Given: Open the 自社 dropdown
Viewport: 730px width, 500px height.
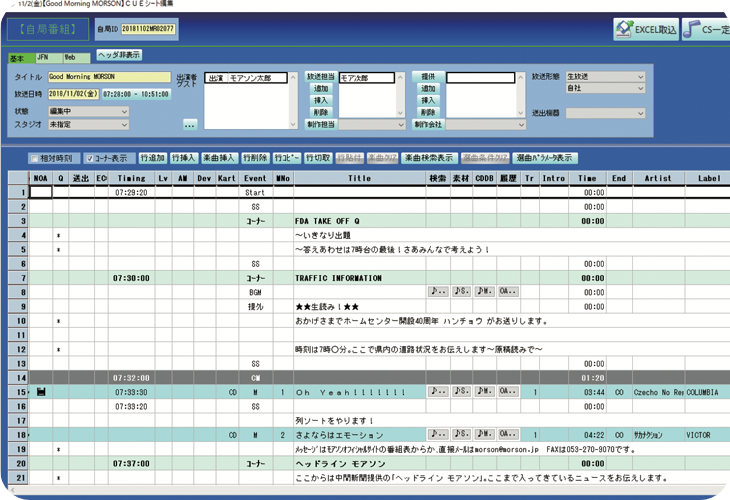Looking at the screenshot, I should 605,88.
